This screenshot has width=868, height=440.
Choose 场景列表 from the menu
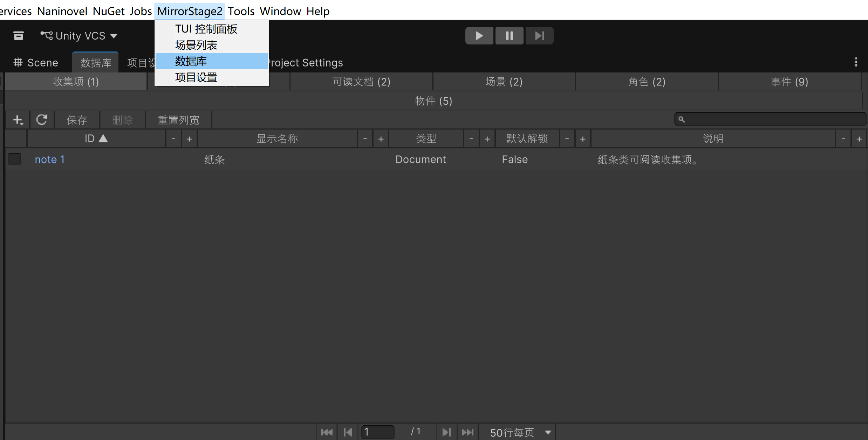pyautogui.click(x=212, y=45)
